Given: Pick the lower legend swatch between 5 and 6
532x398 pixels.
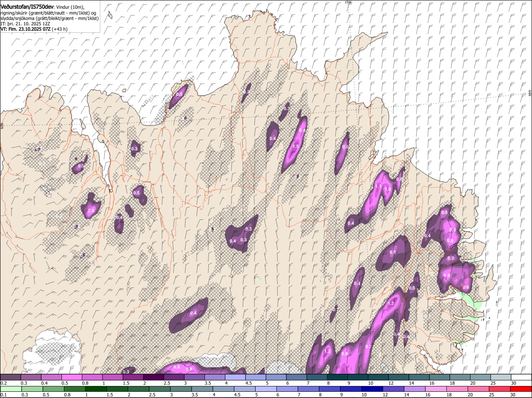Looking at the screenshot, I should (265, 389).
